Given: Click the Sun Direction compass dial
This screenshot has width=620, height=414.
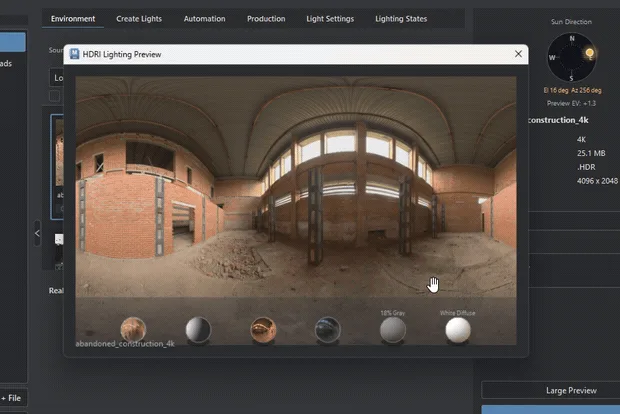Looking at the screenshot, I should coord(571,57).
